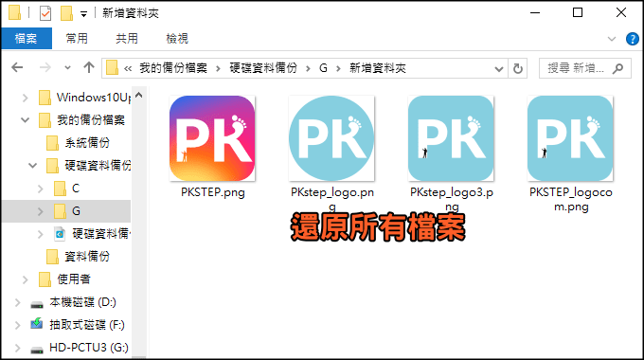Viewport: 644px width, 360px height.
Task: Expand the ribbon with the chevron
Action: point(612,39)
